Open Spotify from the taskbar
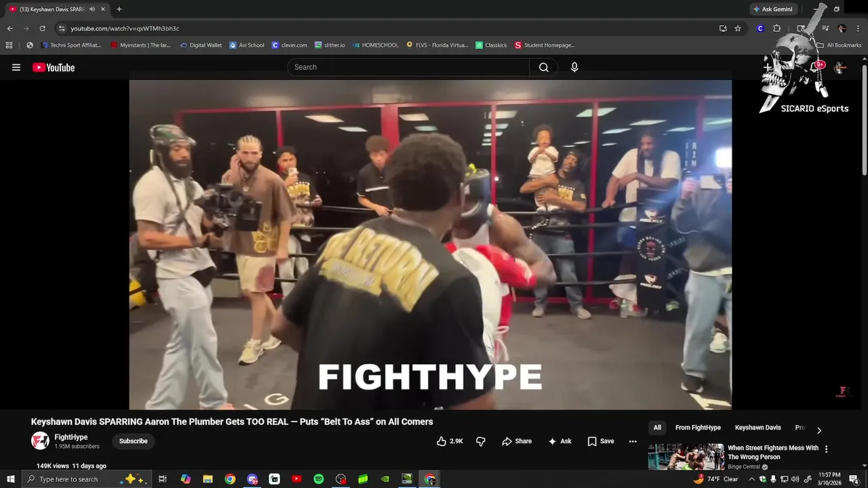Image resolution: width=868 pixels, height=488 pixels. click(319, 479)
